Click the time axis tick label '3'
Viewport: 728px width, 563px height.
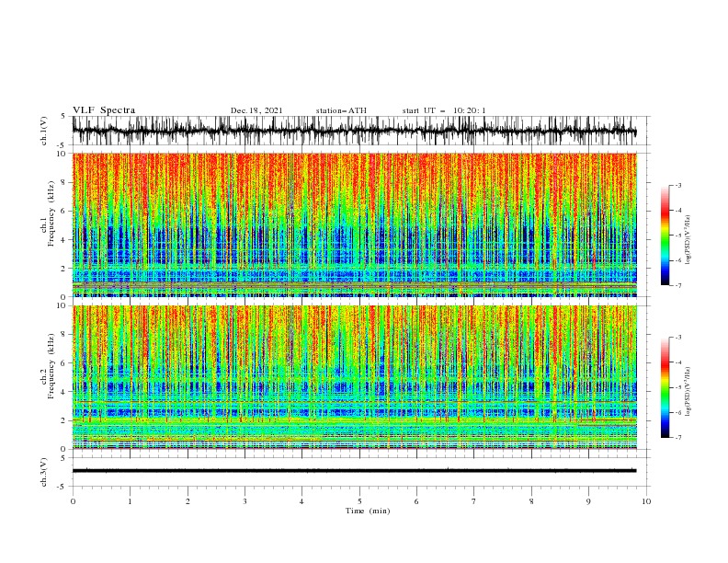pos(245,501)
